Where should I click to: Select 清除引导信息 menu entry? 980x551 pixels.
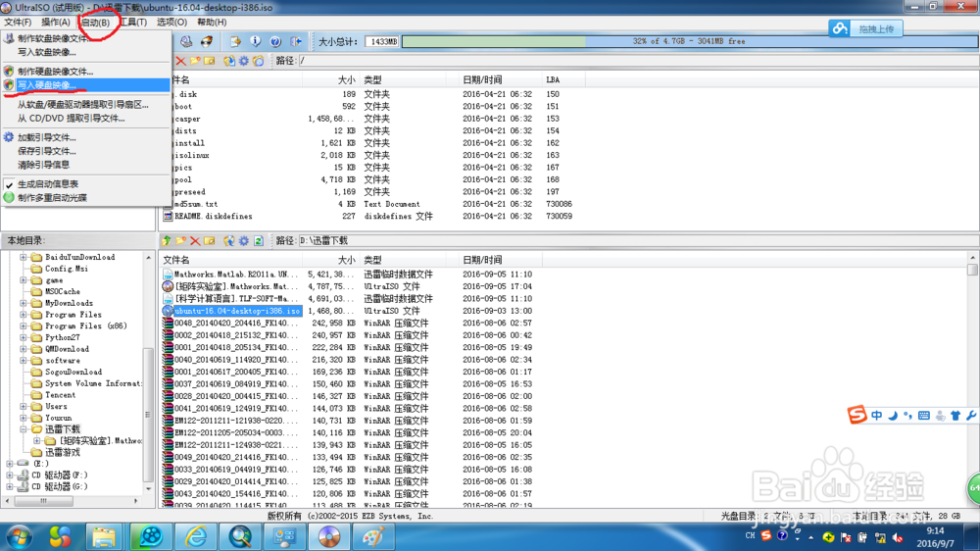(x=85, y=165)
